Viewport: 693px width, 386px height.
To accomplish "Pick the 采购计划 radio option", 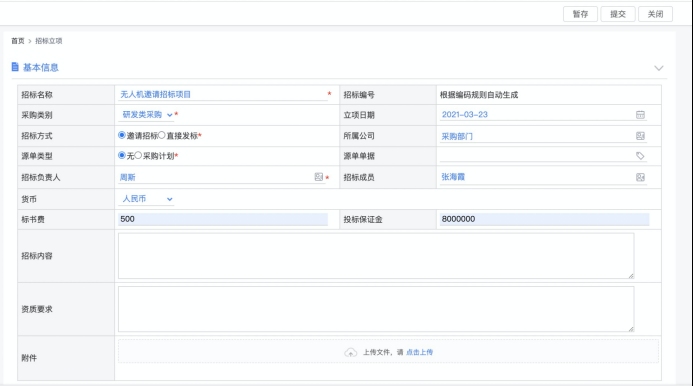I will click(138, 155).
